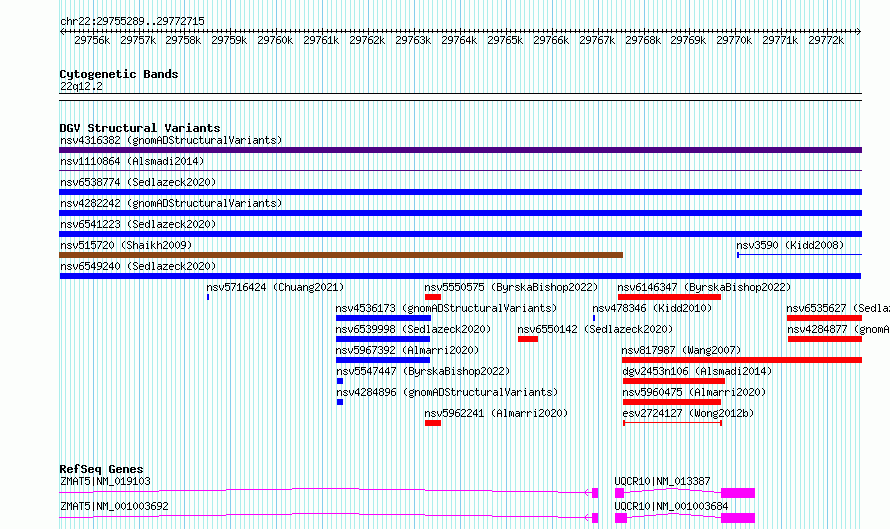Click the brown nsv515720 variant bar
The image size is (890, 529).
coord(341,255)
